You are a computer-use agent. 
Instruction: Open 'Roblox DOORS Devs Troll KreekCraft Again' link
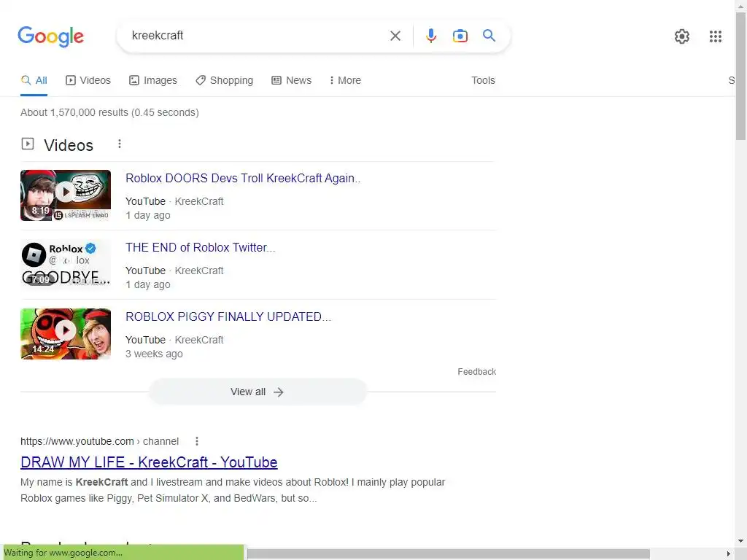tap(243, 178)
